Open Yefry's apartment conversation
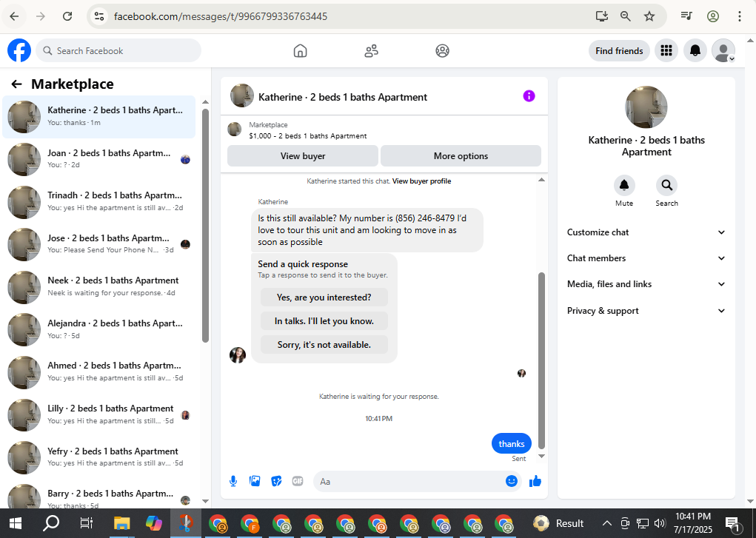 (x=98, y=457)
